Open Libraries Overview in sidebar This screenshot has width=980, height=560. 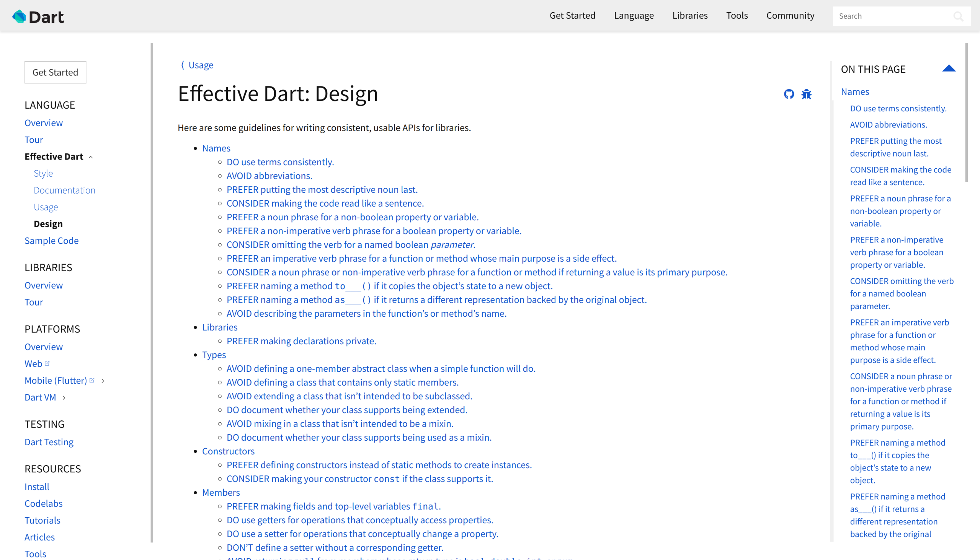pyautogui.click(x=44, y=285)
